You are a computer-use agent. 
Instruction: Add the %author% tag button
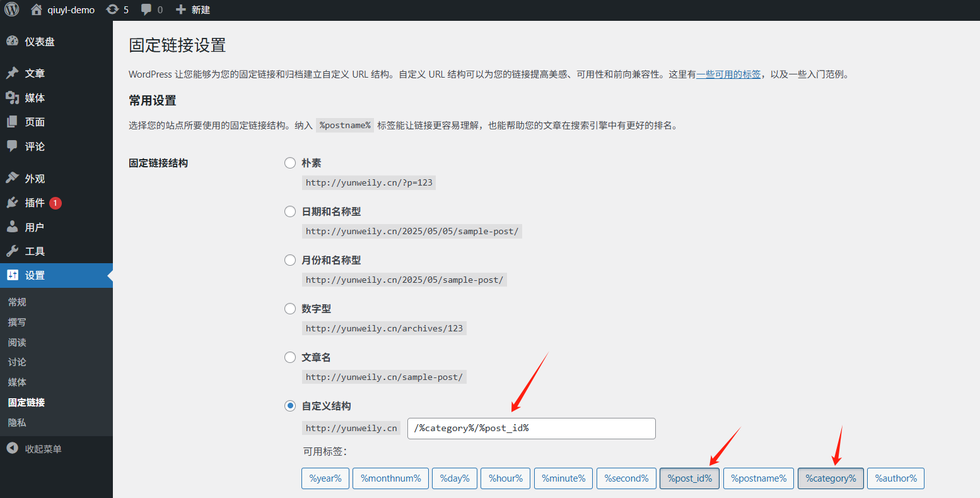tap(896, 478)
